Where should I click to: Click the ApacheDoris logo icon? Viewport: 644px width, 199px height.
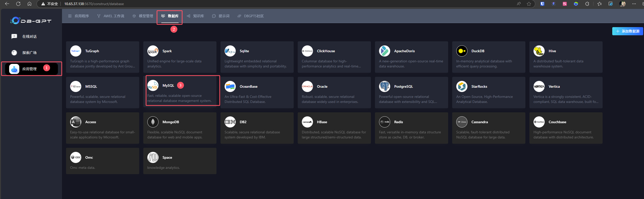pyautogui.click(x=385, y=51)
